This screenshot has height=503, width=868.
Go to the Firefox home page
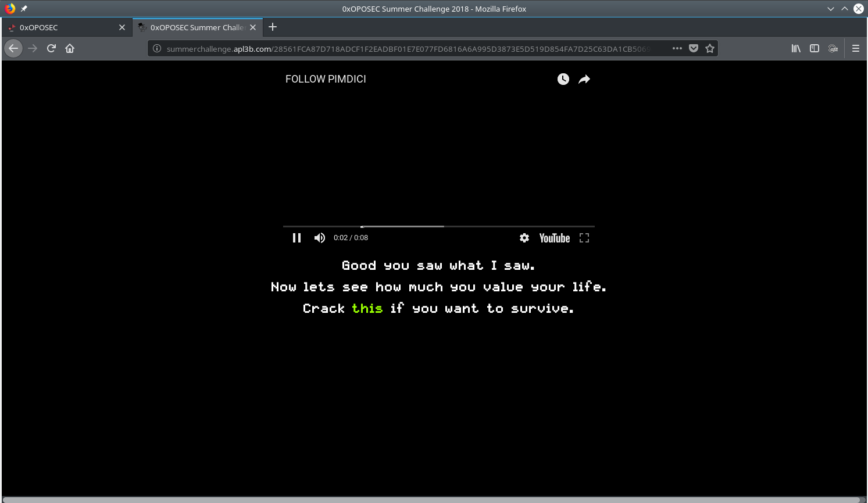(70, 48)
